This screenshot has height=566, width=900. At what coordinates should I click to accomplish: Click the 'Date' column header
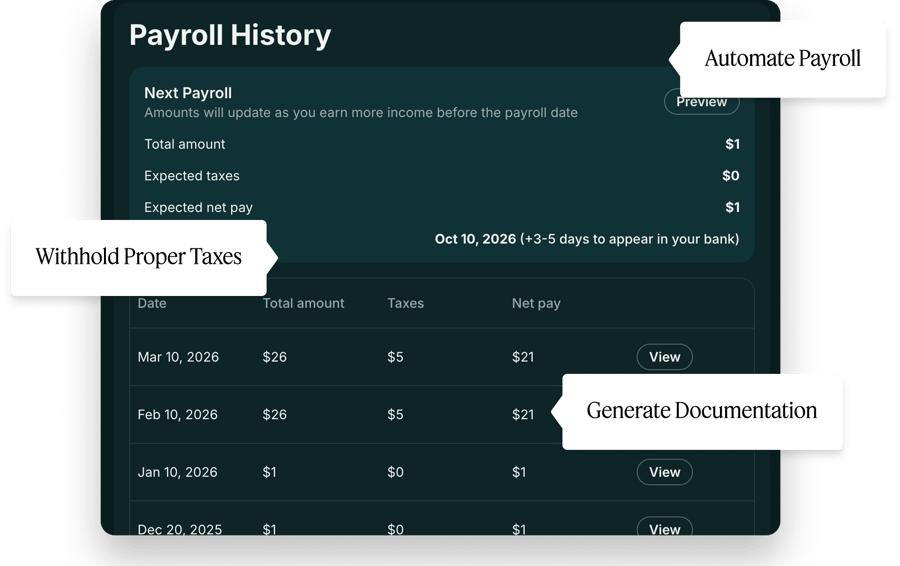[152, 303]
